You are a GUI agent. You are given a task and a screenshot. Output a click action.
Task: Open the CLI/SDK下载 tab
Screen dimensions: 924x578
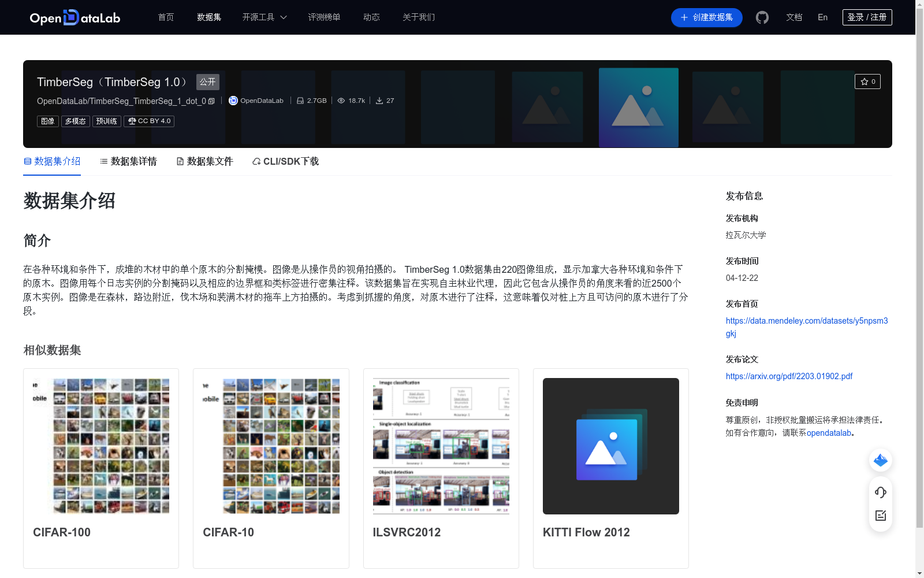tap(286, 161)
